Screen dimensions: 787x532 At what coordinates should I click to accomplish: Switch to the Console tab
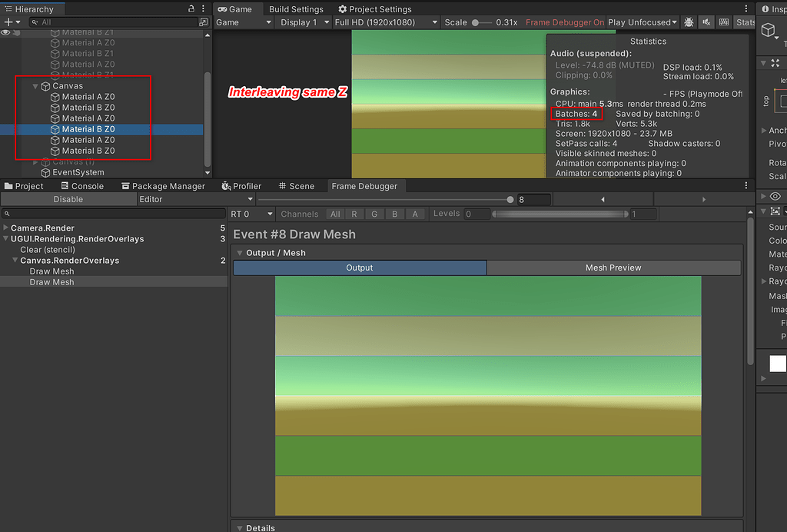(x=82, y=185)
